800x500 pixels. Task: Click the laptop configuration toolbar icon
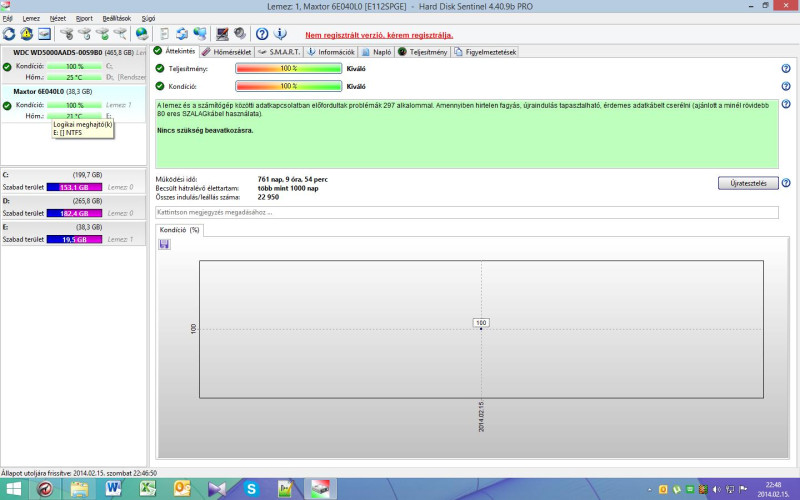[222, 34]
